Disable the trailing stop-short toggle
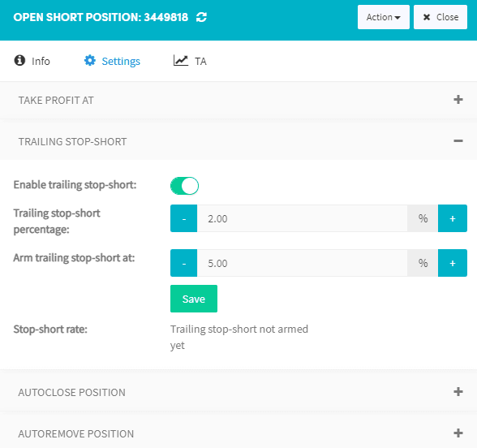Image resolution: width=477 pixels, height=448 pixels. tap(184, 186)
